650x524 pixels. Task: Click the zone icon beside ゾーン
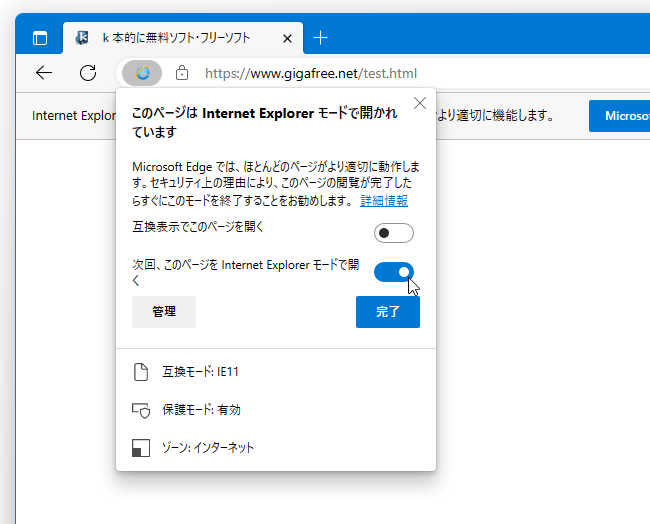(141, 448)
